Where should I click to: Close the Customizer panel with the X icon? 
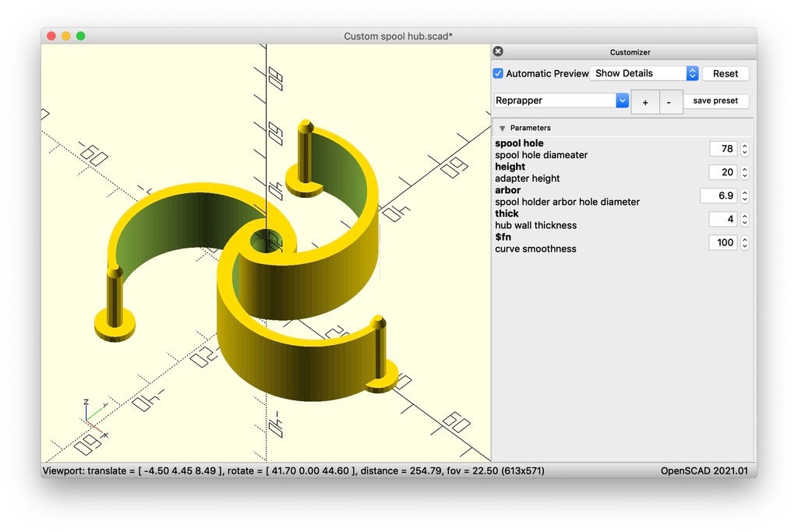pyautogui.click(x=498, y=51)
